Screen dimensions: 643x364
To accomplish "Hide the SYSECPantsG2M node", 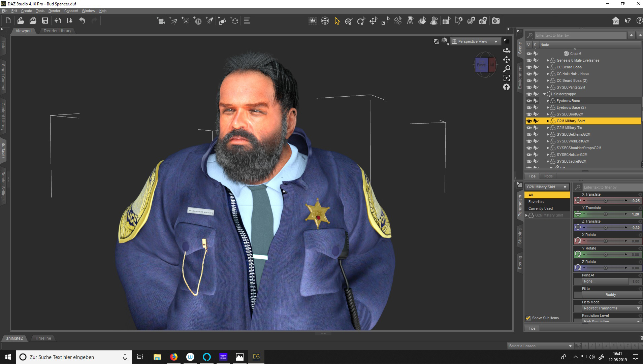I will pos(529,87).
